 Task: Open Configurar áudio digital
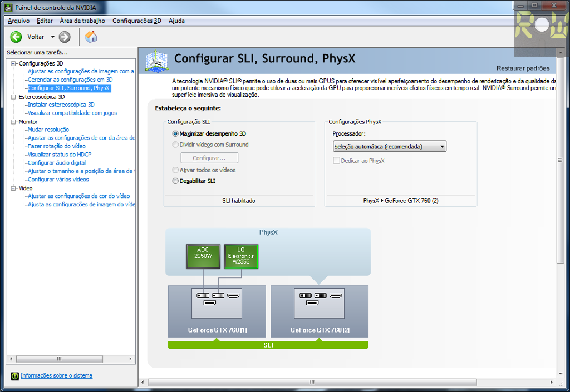pos(57,162)
